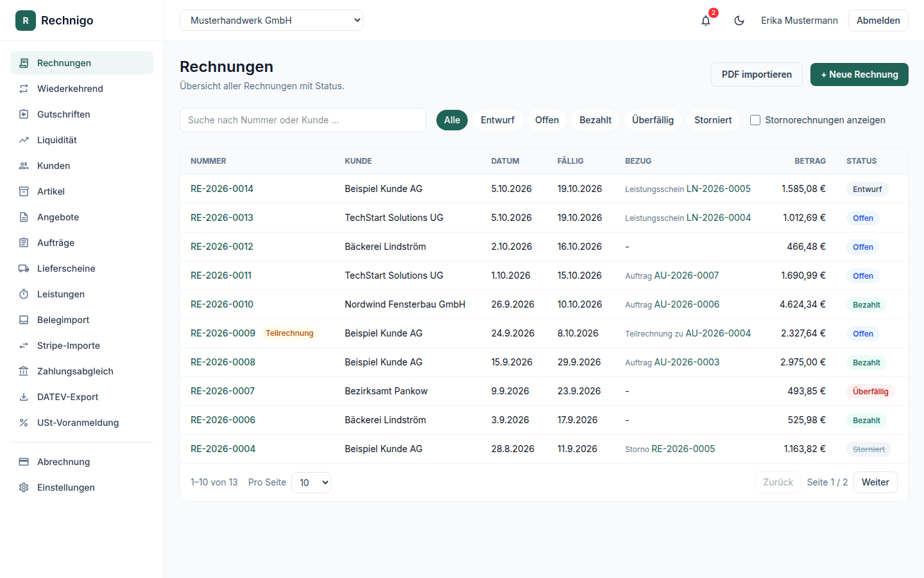Click the Kunden people icon
Viewport: 924px width, 578px height.
point(24,166)
